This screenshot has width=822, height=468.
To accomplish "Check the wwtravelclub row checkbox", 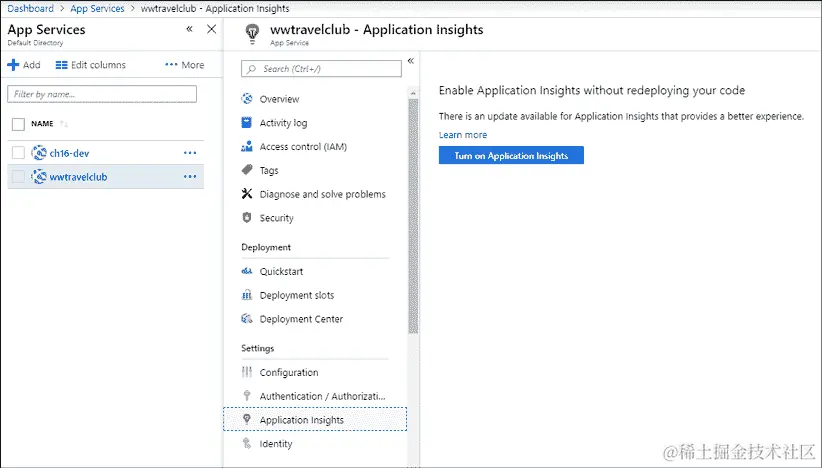I will 18,177.
